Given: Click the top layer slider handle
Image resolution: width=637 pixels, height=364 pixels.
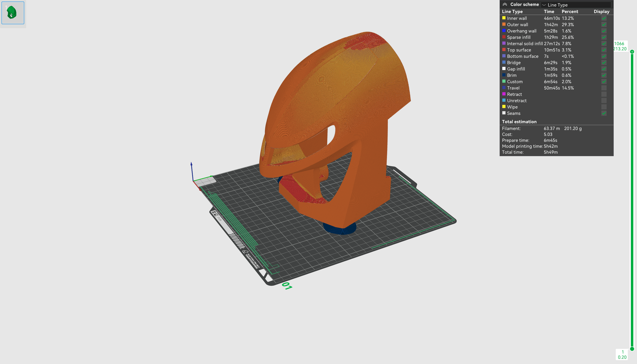Looking at the screenshot, I should (632, 52).
